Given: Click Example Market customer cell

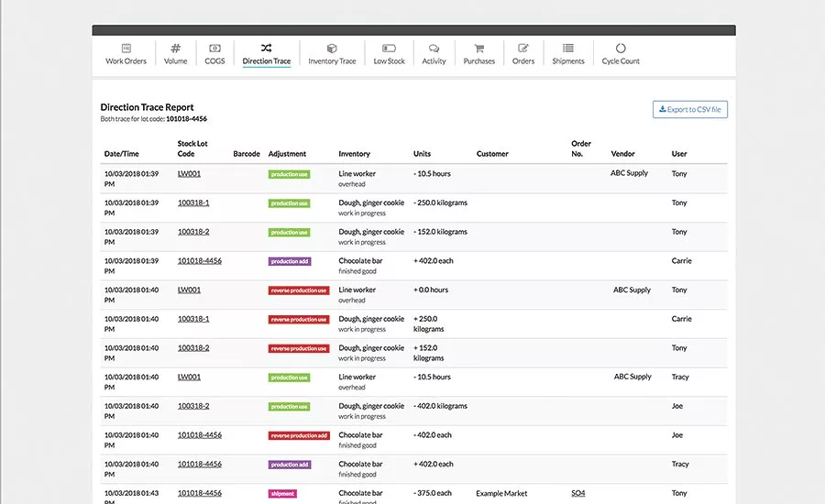Looking at the screenshot, I should [x=501, y=494].
